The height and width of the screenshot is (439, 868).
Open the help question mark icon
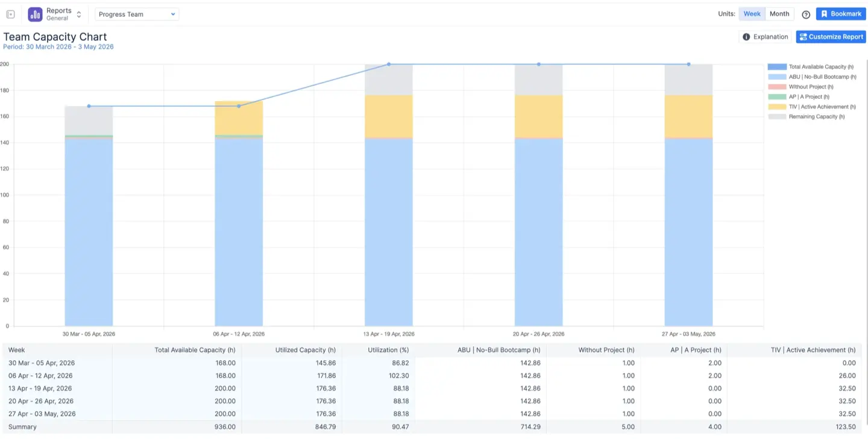click(806, 14)
